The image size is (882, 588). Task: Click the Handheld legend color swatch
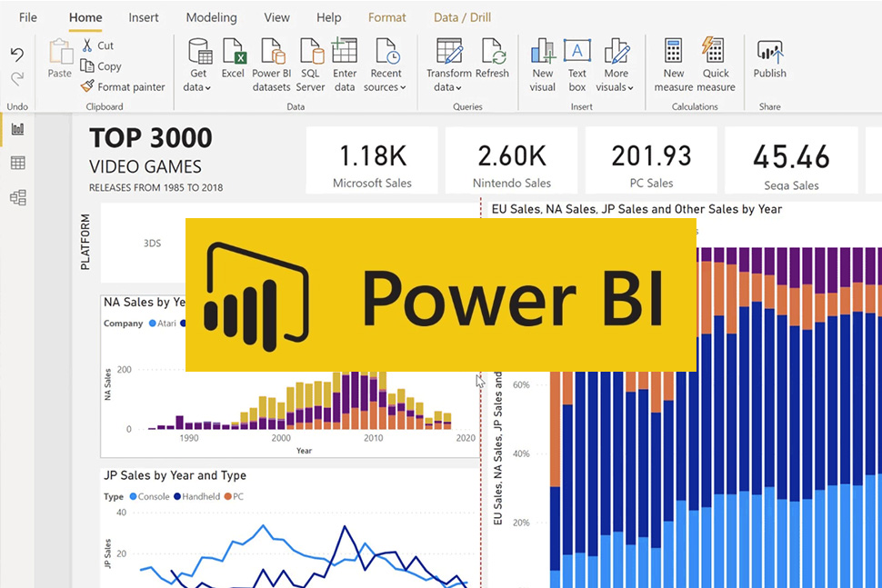176,497
